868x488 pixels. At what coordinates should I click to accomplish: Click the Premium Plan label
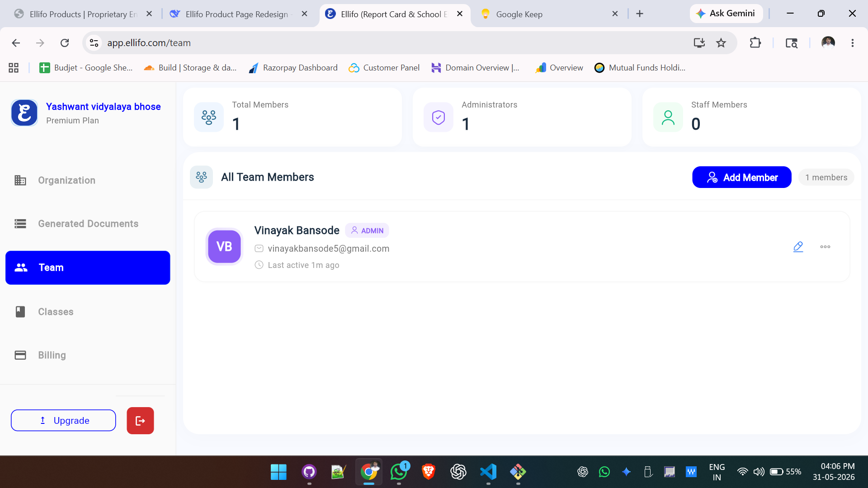pyautogui.click(x=72, y=121)
